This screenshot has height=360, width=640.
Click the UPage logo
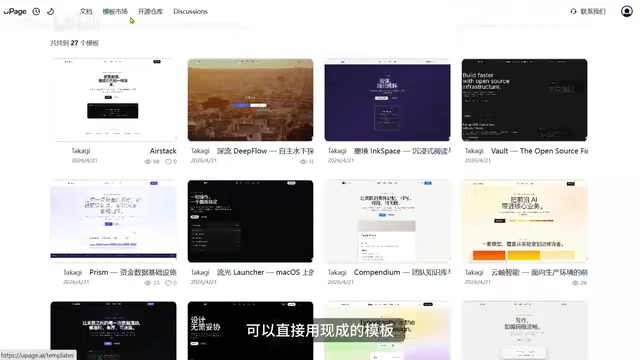[x=15, y=11]
